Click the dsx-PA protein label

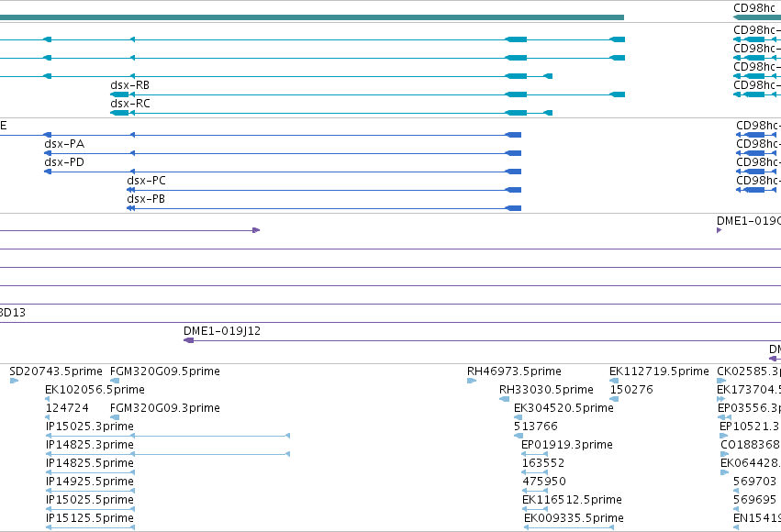(64, 144)
